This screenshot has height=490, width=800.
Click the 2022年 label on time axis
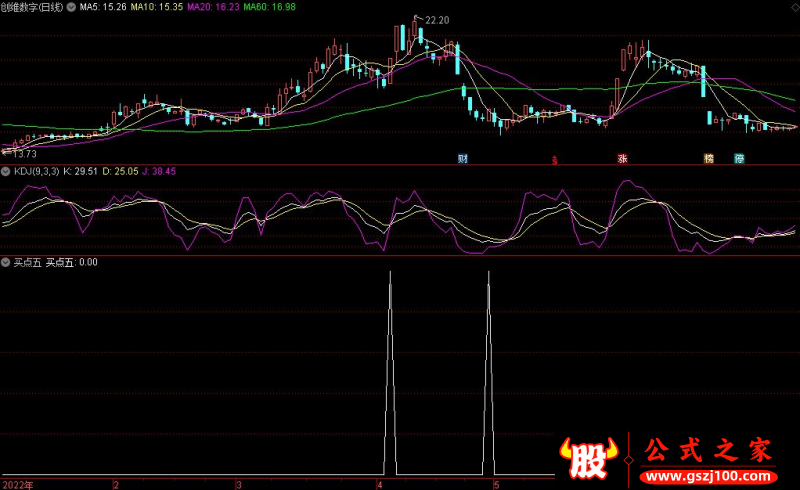click(19, 484)
